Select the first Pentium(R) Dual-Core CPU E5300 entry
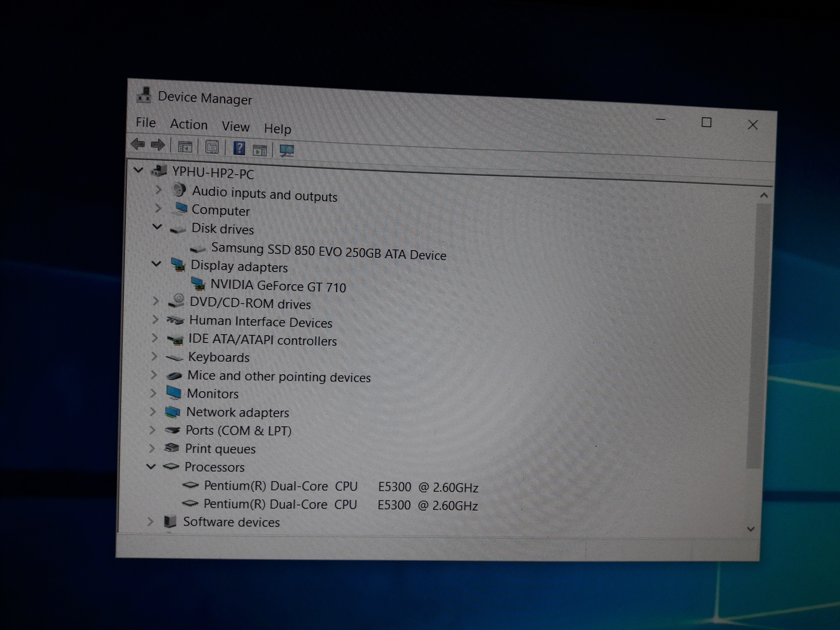This screenshot has height=630, width=840. coord(341,487)
